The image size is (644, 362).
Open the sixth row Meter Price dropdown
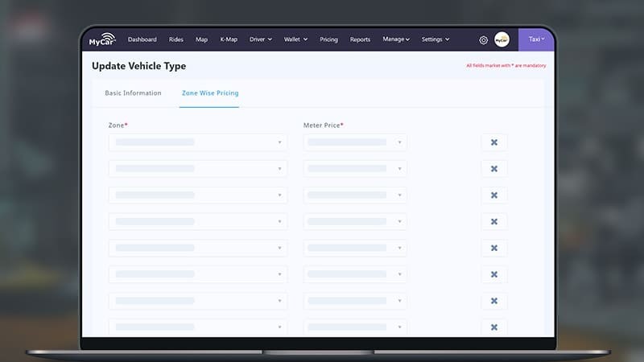tap(355, 274)
